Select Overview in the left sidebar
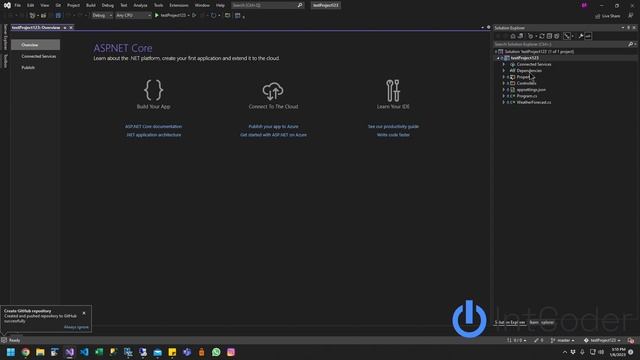 (36, 45)
